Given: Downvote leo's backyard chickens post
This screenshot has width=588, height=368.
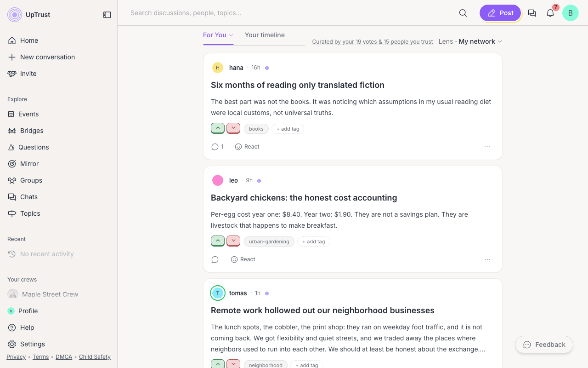Looking at the screenshot, I should pos(233,241).
